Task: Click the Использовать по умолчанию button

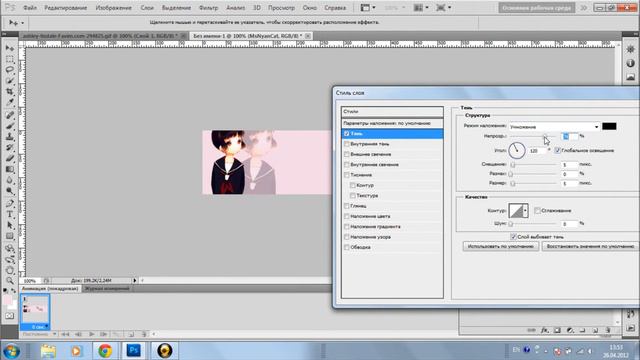Action: coord(501,247)
